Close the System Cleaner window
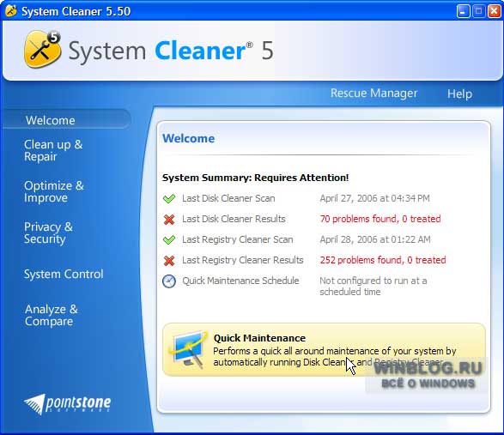This screenshot has height=435, width=504. click(494, 11)
